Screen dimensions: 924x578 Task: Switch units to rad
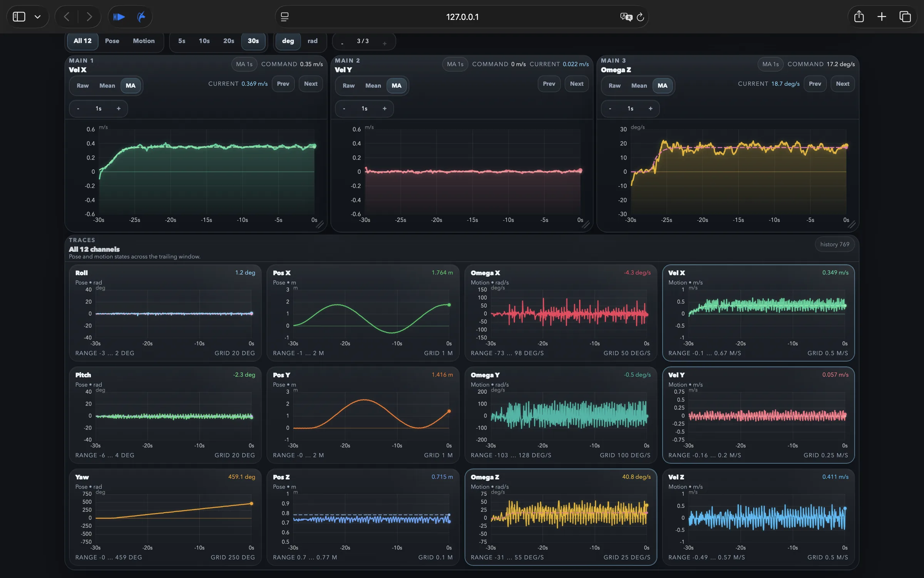[x=313, y=41]
